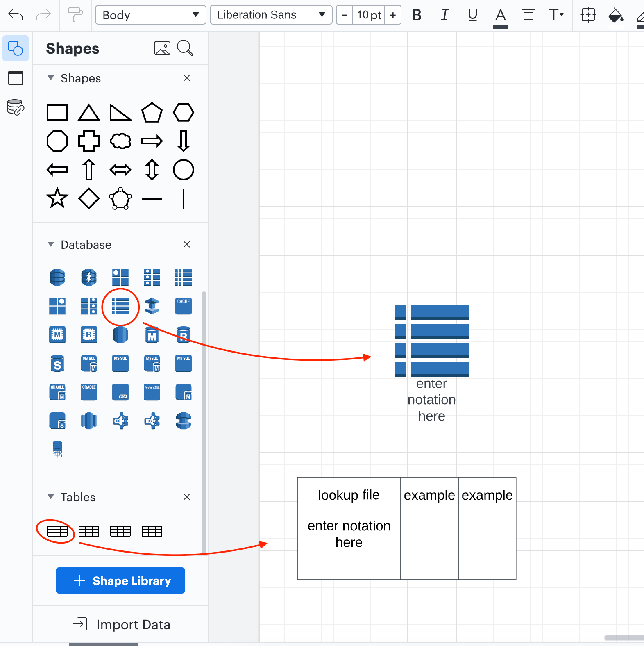Select the circled blue list database shape
The height and width of the screenshot is (646, 644).
point(120,306)
